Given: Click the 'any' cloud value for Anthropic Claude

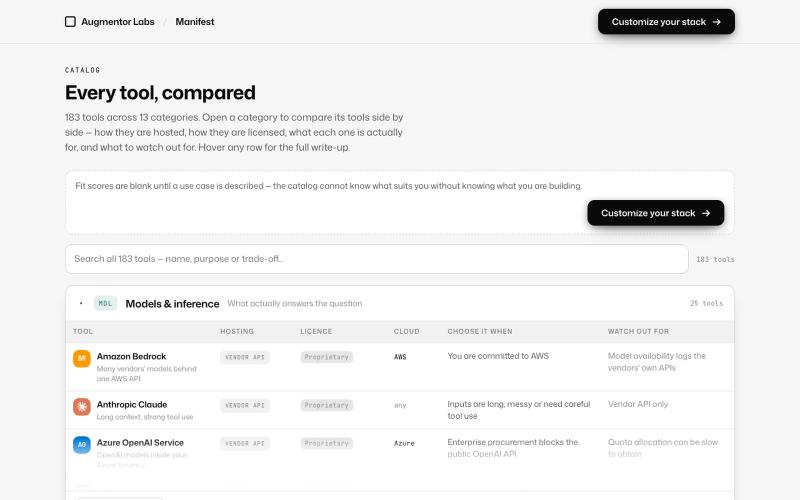Looking at the screenshot, I should pyautogui.click(x=400, y=406).
